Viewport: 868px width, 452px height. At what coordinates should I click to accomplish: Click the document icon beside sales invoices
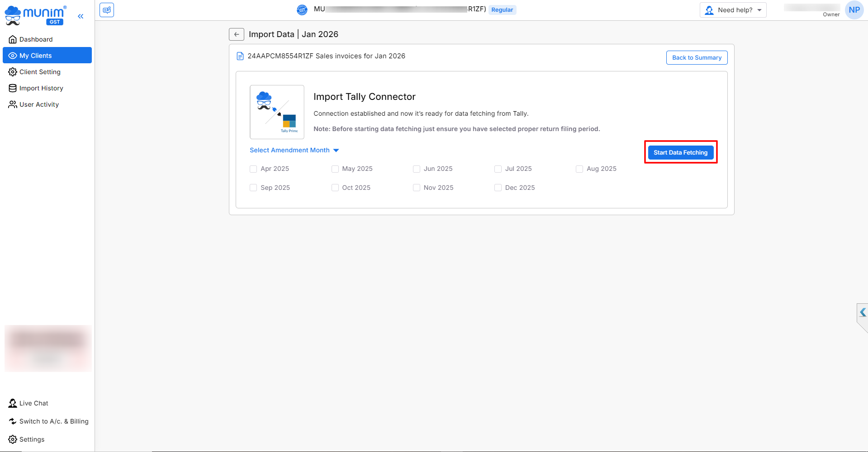pyautogui.click(x=240, y=56)
